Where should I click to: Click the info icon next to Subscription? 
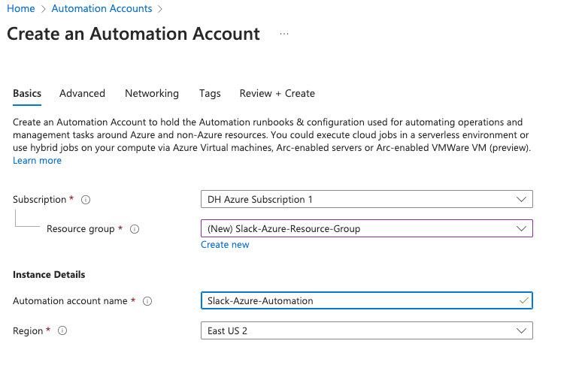pos(86,200)
